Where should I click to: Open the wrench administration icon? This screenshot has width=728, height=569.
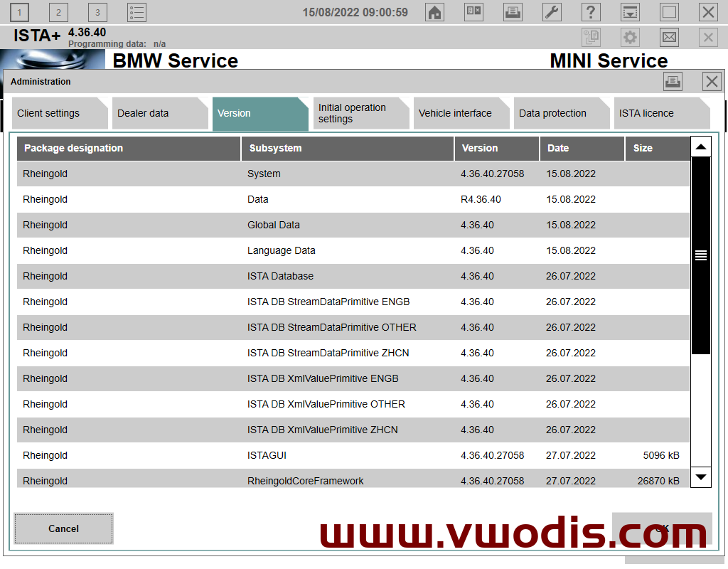pyautogui.click(x=552, y=12)
